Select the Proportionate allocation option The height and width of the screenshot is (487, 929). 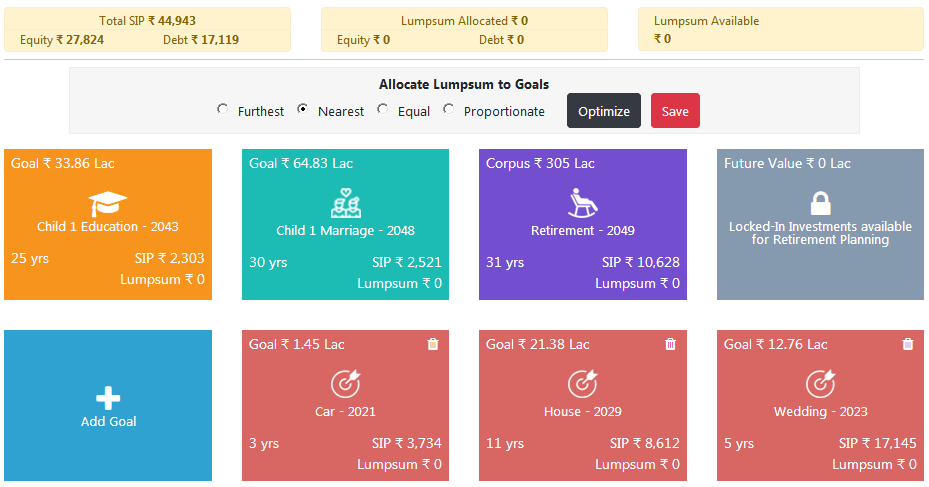pyautogui.click(x=449, y=110)
